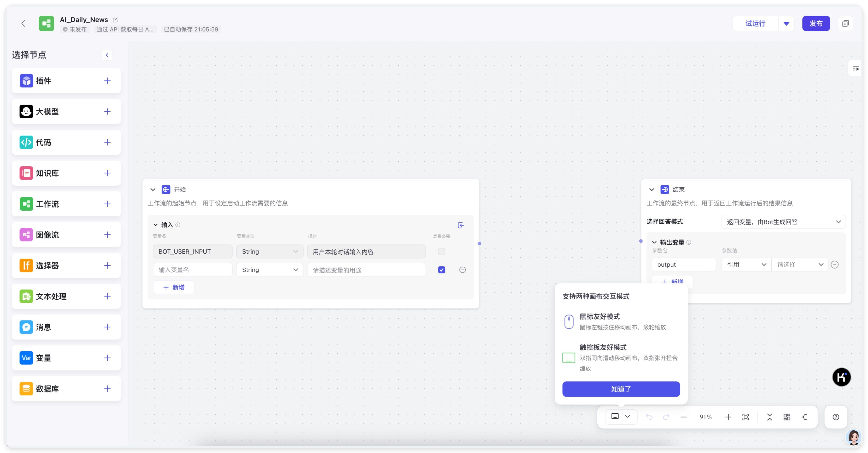Click the import icon in the input section
The image size is (868, 453).
tap(461, 225)
